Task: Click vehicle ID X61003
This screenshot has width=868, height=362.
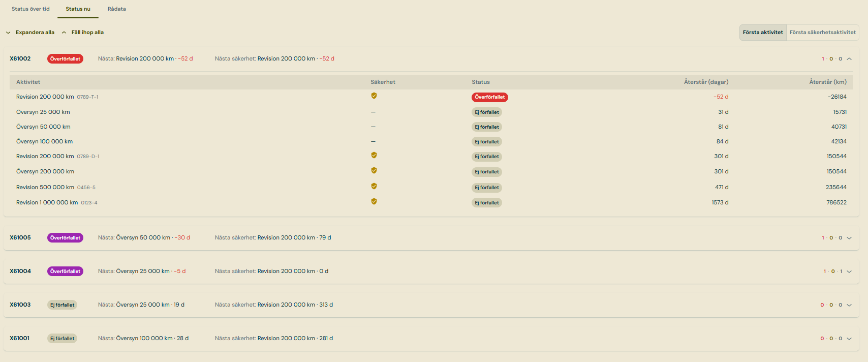Action: point(20,305)
